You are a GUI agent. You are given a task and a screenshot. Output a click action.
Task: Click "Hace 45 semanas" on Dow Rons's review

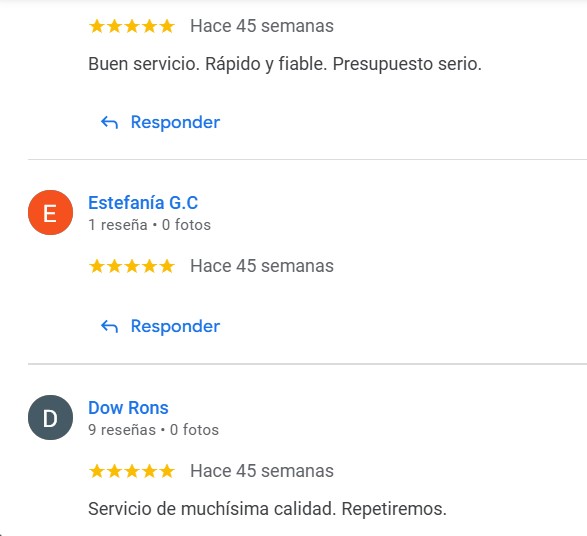(262, 471)
